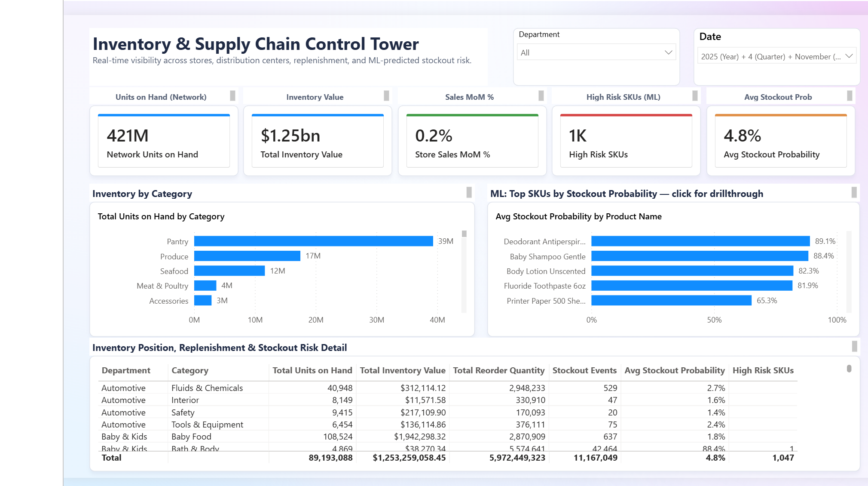This screenshot has height=486, width=868.
Task: Expand the Date slicer dropdown
Action: pos(777,56)
